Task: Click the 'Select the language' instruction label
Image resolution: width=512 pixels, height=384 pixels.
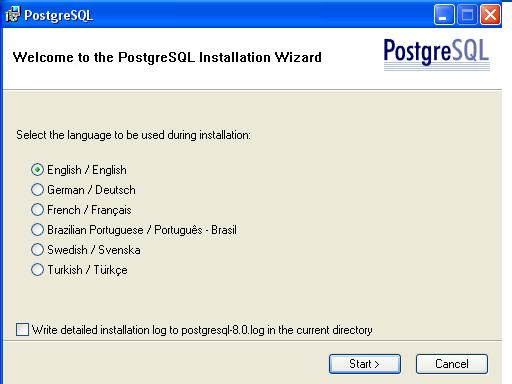Action: coord(133,135)
